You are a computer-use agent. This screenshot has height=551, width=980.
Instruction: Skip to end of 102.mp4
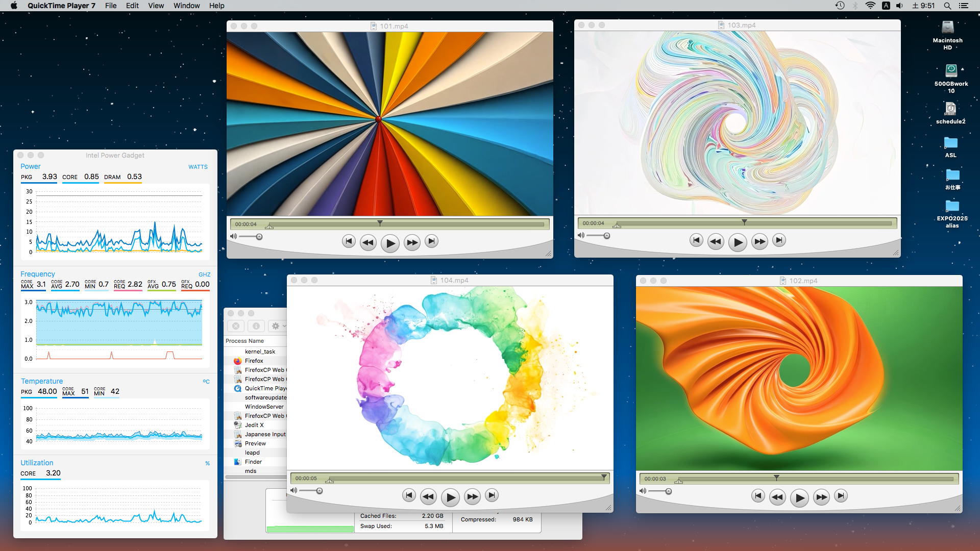tap(841, 496)
